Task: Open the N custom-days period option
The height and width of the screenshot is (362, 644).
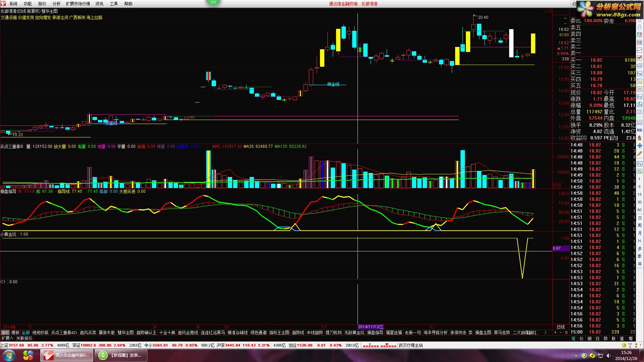Action: tap(640, 241)
